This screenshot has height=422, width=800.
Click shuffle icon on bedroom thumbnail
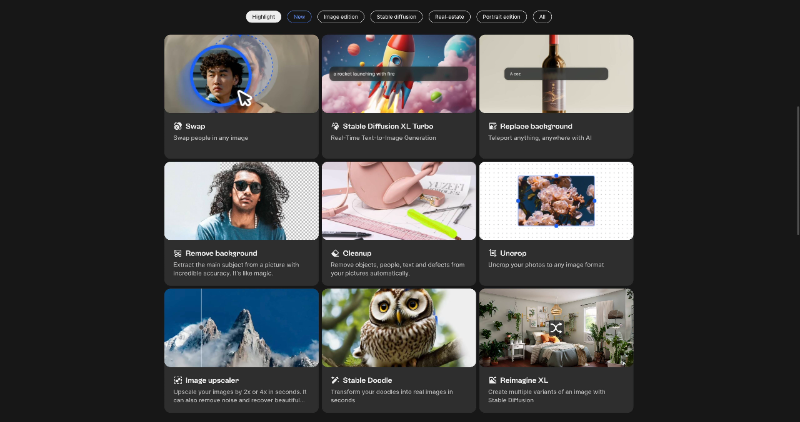point(556,328)
